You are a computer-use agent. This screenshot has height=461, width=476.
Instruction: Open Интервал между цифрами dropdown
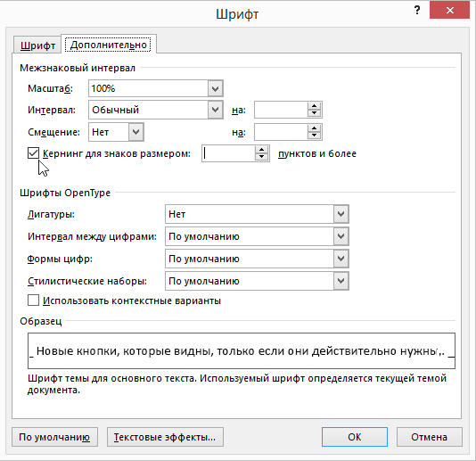341,236
